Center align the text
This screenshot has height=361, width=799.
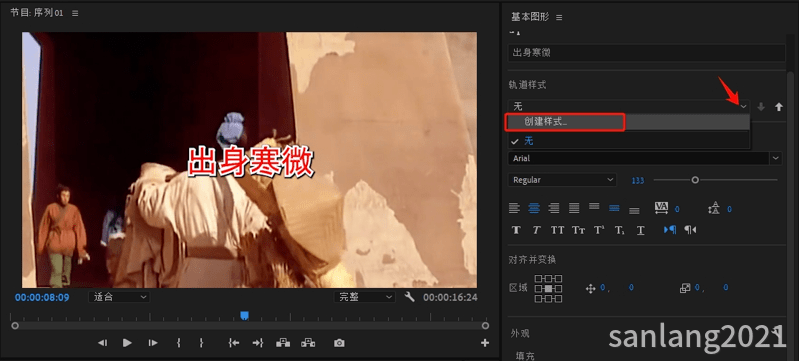(x=534, y=208)
